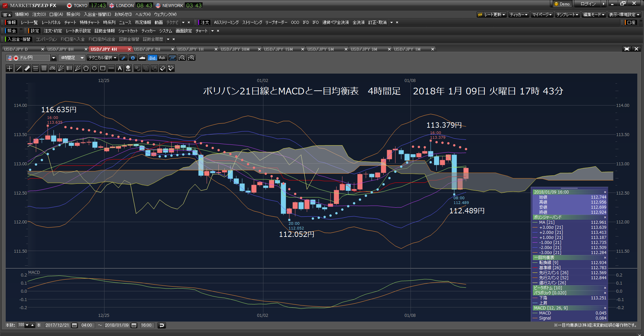The image size is (644, 336).
Task: Remove the 一目均衡表 indicator section
Action: pyautogui.click(x=605, y=258)
